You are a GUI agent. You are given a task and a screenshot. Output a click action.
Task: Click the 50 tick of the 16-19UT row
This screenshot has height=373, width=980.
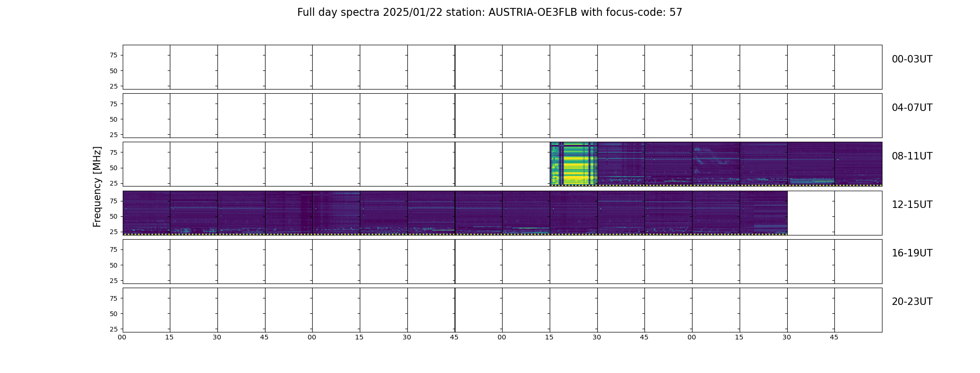pos(113,265)
